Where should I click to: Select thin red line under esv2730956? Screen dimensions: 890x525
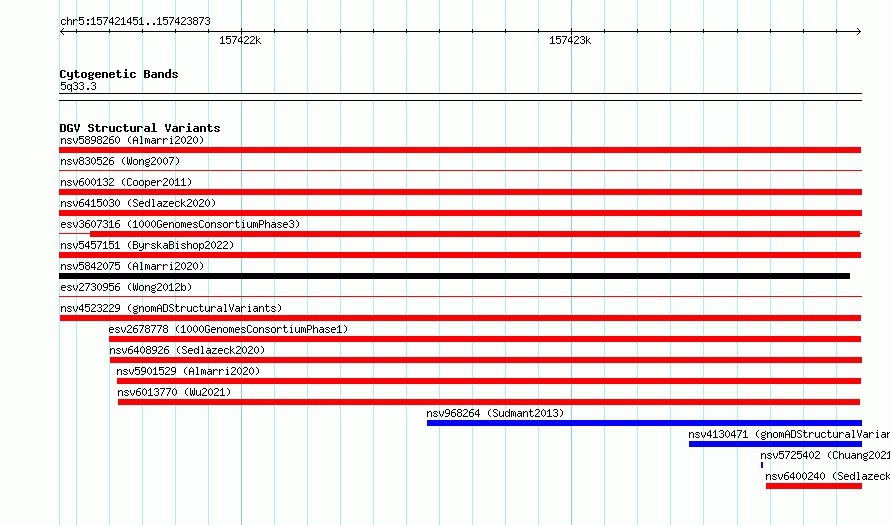point(460,296)
